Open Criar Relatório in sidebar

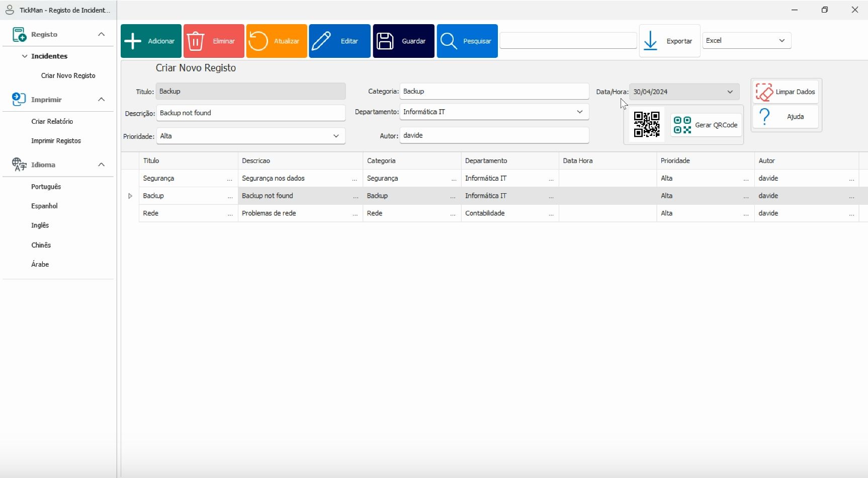coord(52,122)
